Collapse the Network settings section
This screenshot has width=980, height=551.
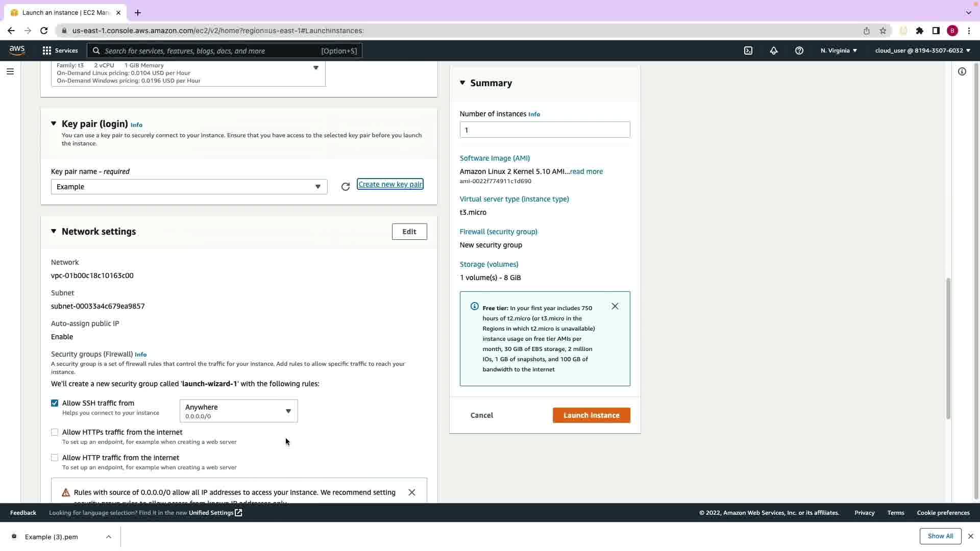click(54, 232)
